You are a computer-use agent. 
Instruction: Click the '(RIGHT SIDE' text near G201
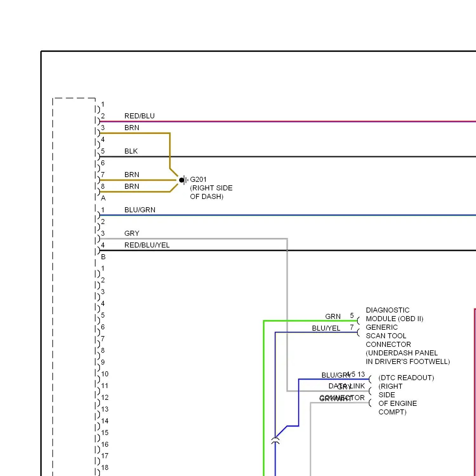tap(211, 188)
